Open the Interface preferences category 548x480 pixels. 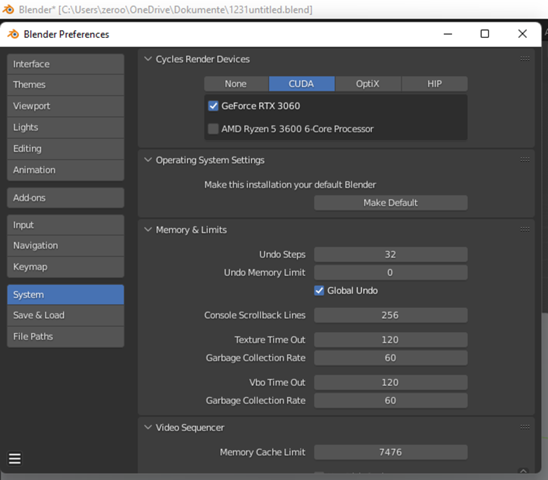[x=65, y=64]
